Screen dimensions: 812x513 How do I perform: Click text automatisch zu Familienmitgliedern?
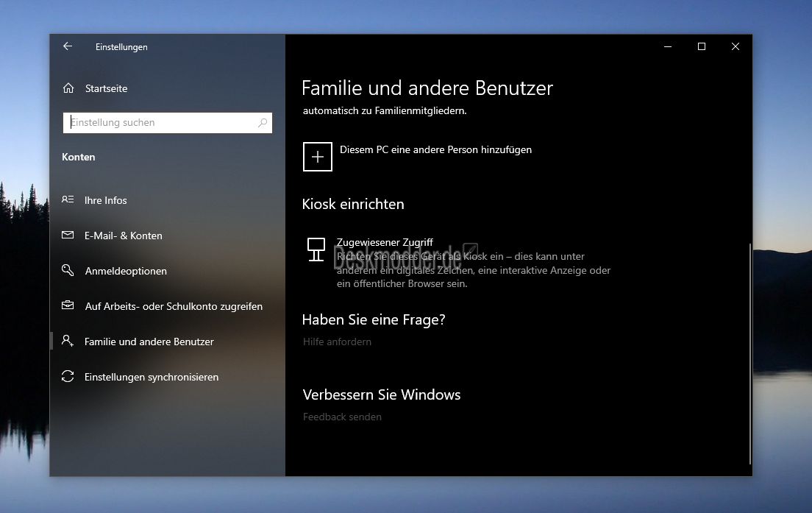pyautogui.click(x=385, y=111)
